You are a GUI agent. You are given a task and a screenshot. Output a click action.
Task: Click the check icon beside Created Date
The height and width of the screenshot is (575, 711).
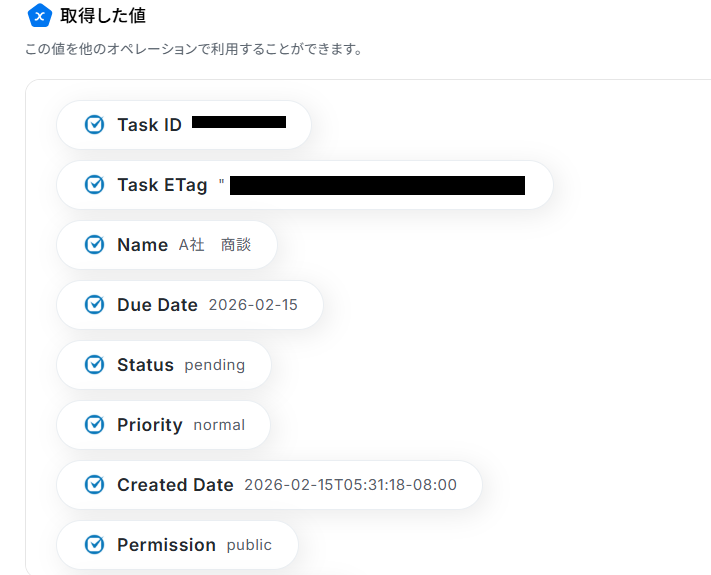click(94, 485)
